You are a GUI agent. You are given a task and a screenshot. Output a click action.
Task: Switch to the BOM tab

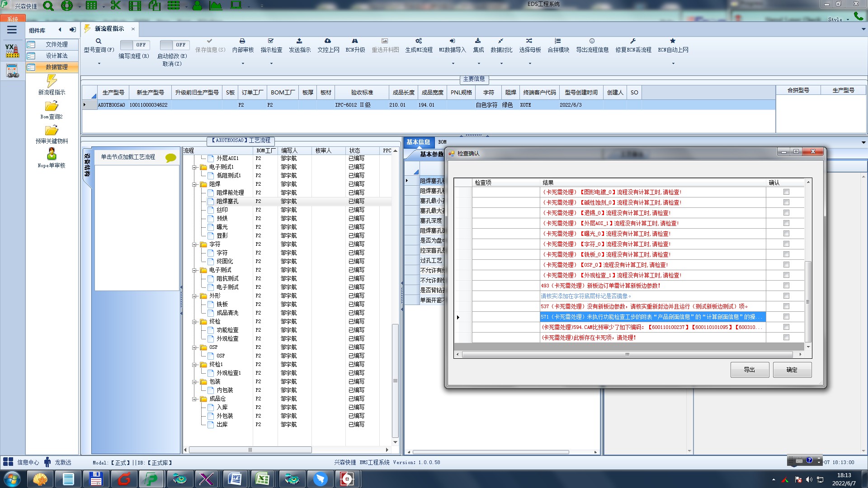(442, 142)
